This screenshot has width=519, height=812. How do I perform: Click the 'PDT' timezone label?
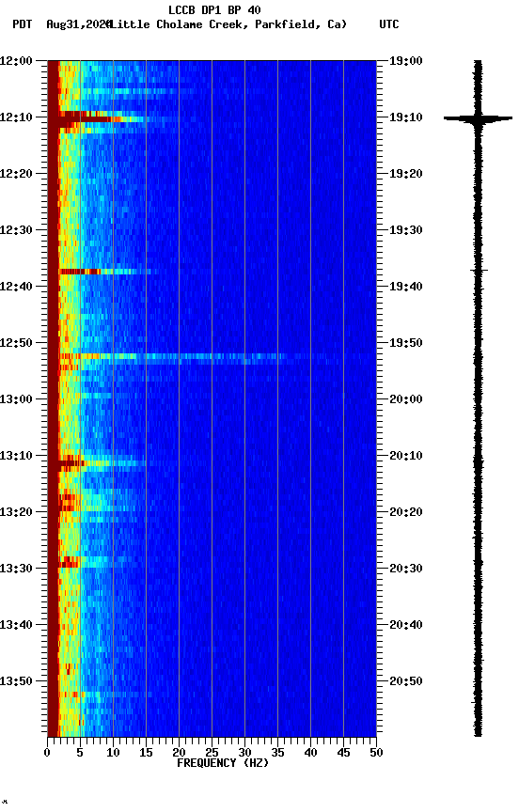pos(23,24)
